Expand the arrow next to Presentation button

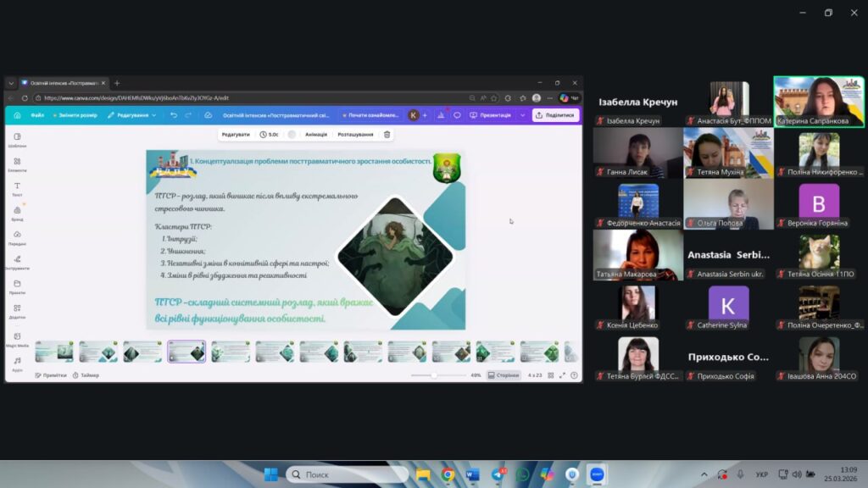[x=522, y=115]
